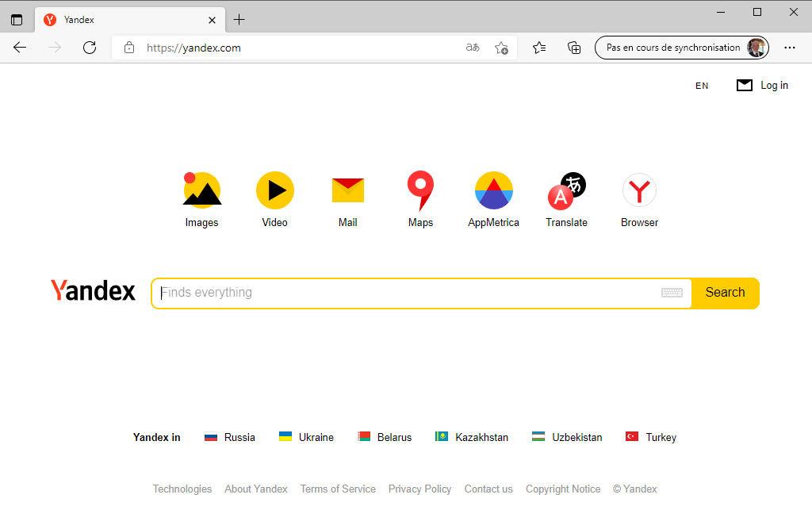Open the profile sync status button
Image resolution: width=812 pixels, height=510 pixels.
tap(681, 48)
